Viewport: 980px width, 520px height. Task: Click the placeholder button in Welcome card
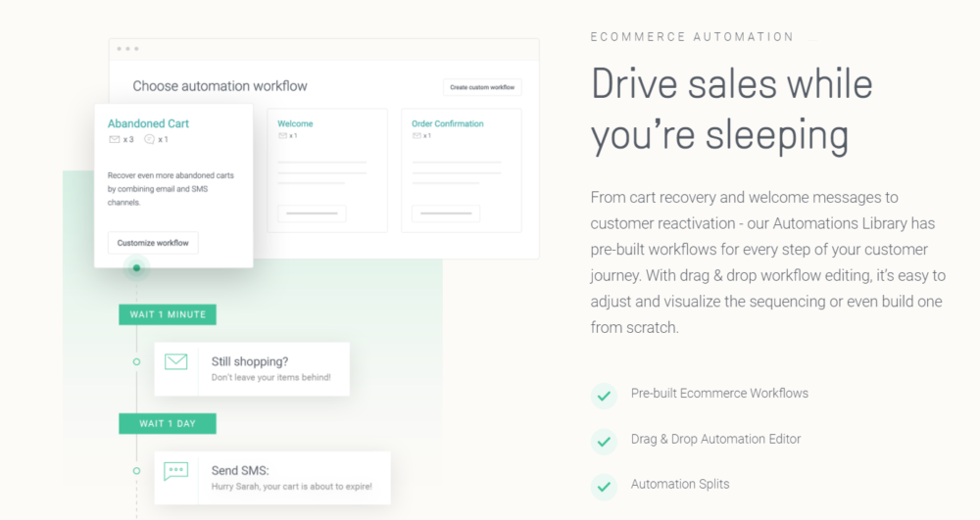(312, 213)
